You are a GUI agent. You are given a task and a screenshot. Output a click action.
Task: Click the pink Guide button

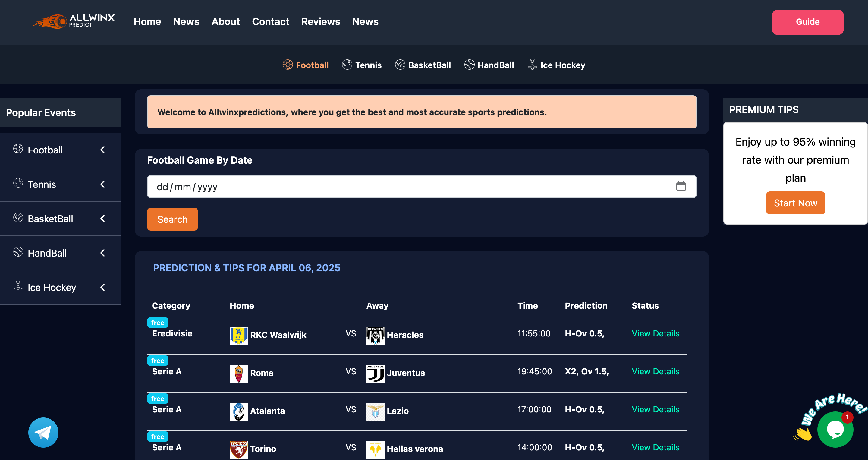(x=808, y=22)
